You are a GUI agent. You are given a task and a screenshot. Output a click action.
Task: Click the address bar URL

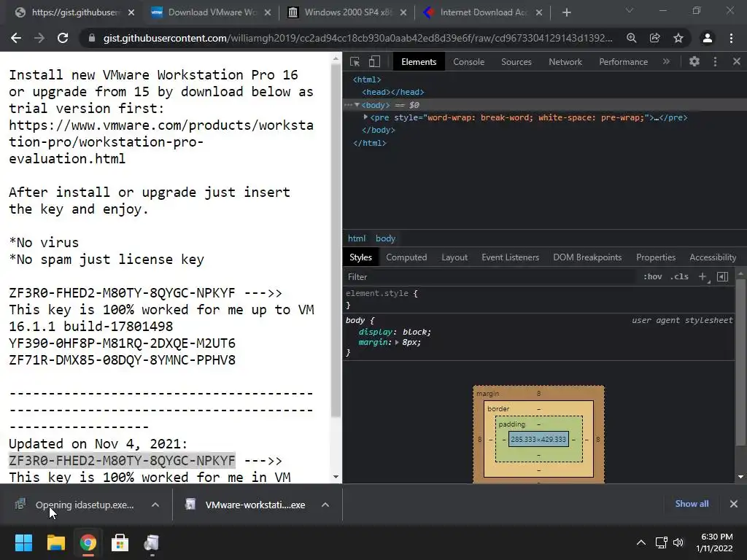point(357,38)
